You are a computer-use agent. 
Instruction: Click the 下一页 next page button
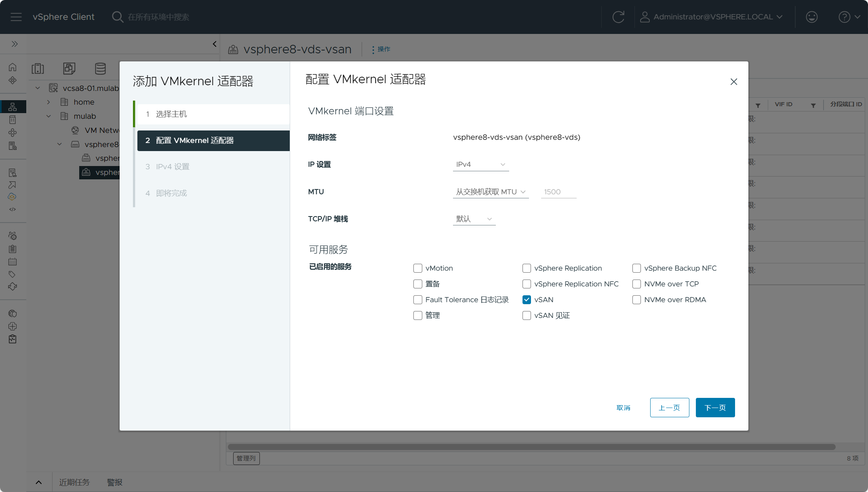(715, 408)
